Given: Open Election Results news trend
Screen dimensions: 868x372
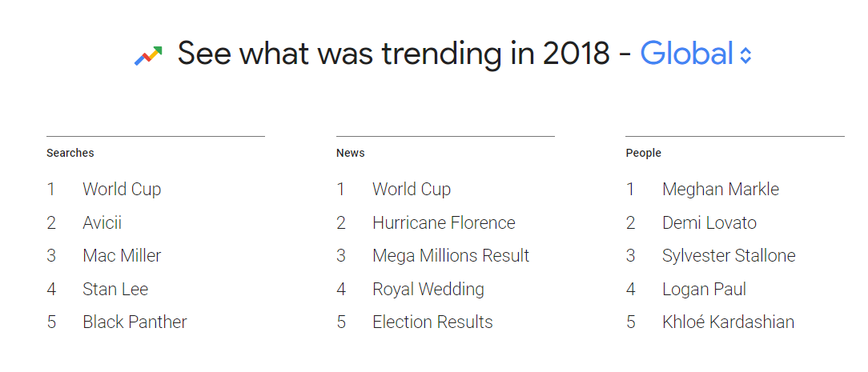Looking at the screenshot, I should 432,322.
